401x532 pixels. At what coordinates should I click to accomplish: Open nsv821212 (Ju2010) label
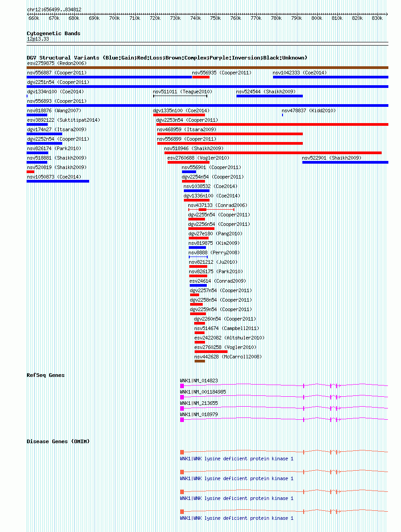(213, 263)
